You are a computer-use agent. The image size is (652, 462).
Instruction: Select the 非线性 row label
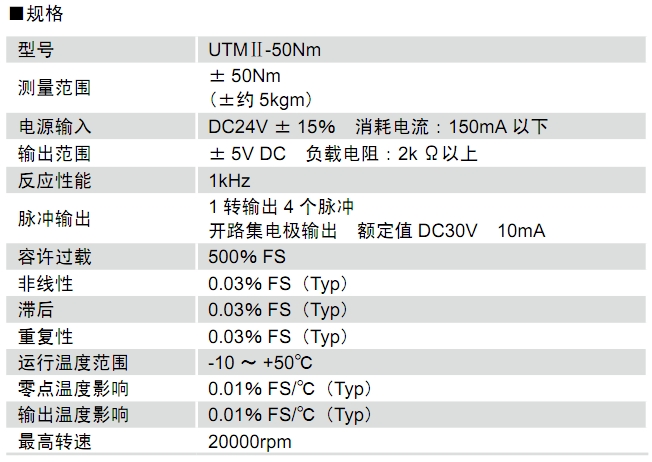coord(45,284)
